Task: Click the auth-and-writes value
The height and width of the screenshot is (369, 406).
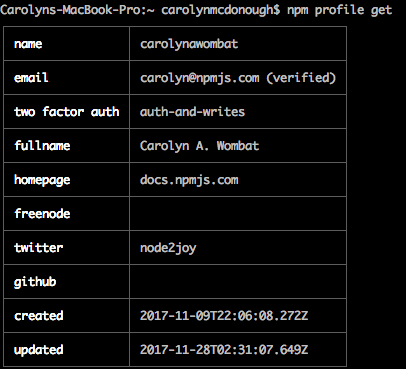Action: [x=192, y=112]
